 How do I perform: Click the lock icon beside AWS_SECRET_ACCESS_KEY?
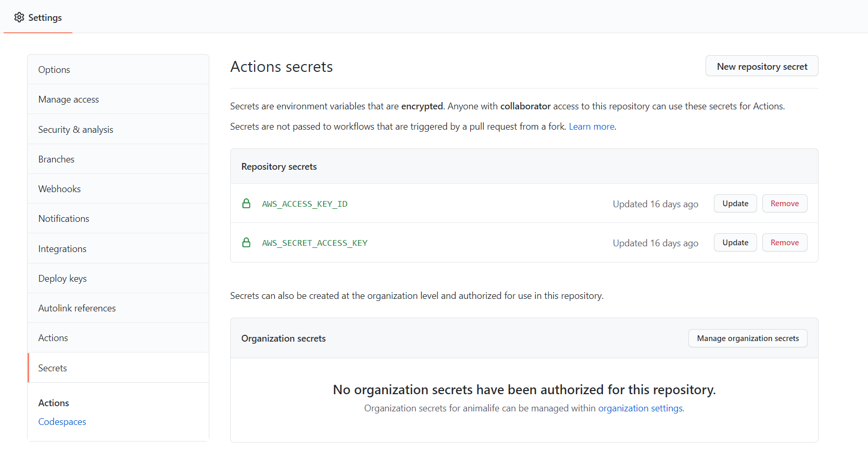(x=246, y=243)
